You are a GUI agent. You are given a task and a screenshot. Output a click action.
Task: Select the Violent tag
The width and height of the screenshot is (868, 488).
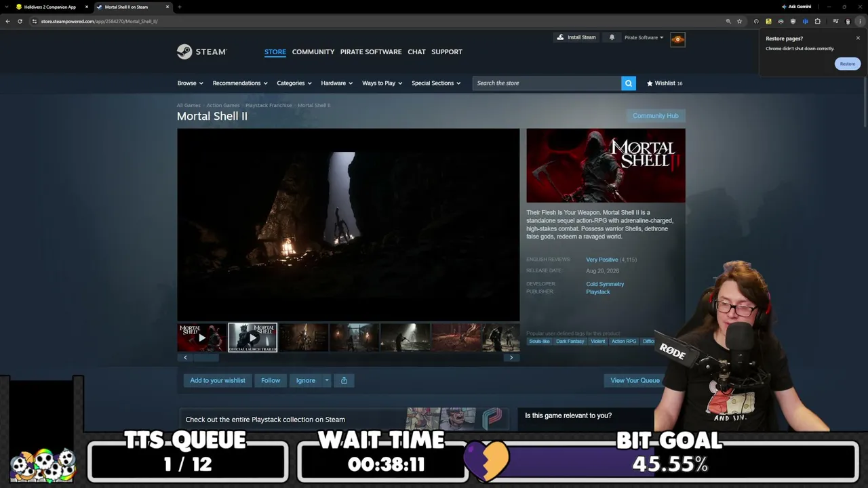(597, 342)
